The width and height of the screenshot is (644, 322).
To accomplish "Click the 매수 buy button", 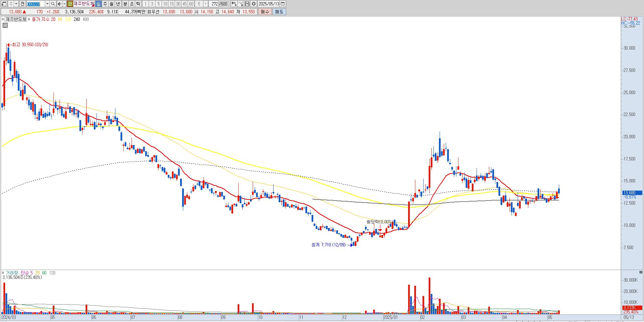I will point(265,12).
